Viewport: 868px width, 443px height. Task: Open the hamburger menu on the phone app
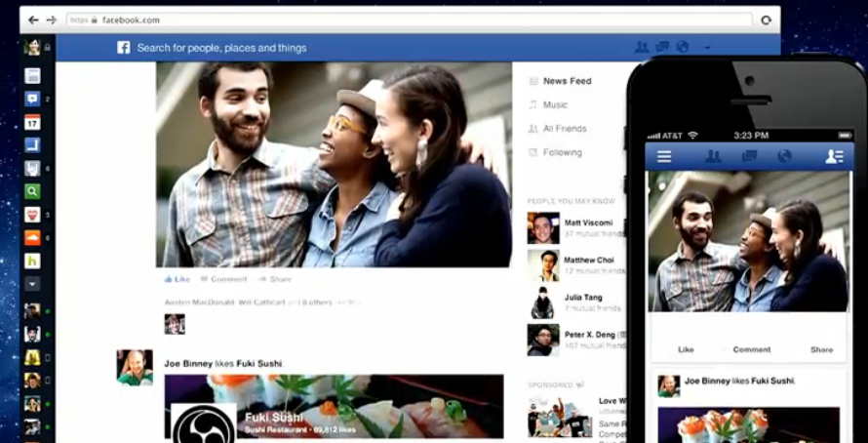coord(664,157)
